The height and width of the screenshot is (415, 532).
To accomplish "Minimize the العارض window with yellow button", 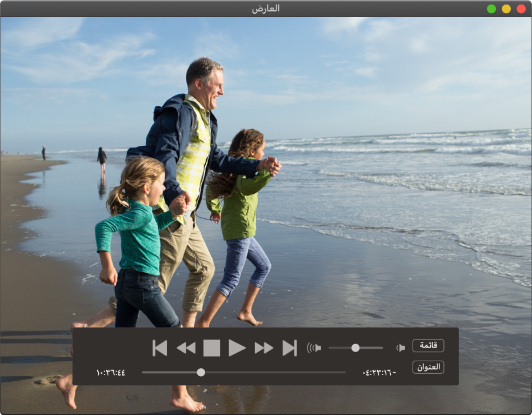I will pyautogui.click(x=506, y=9).
